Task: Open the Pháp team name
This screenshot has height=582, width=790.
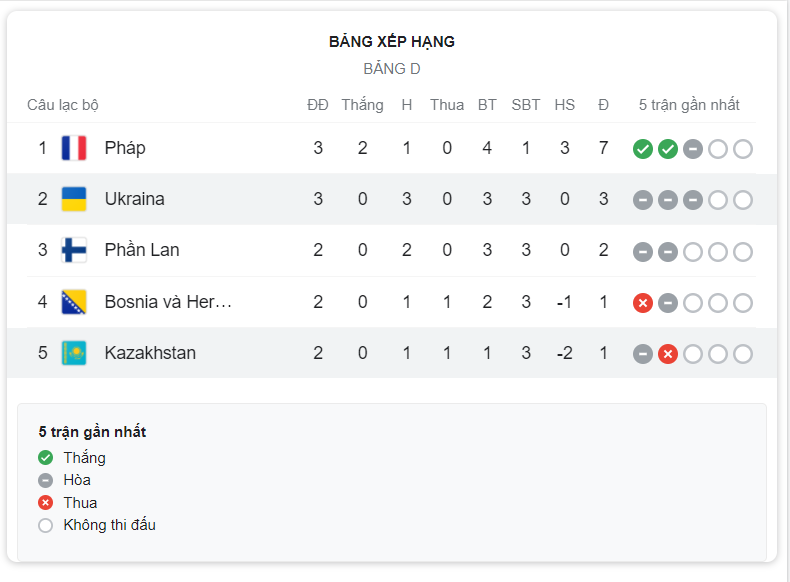Action: click(125, 148)
